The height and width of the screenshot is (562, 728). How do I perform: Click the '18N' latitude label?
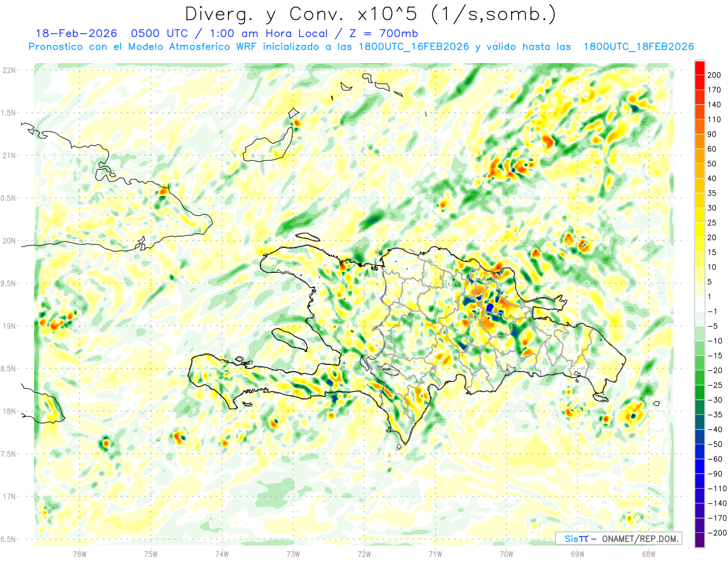[9, 411]
